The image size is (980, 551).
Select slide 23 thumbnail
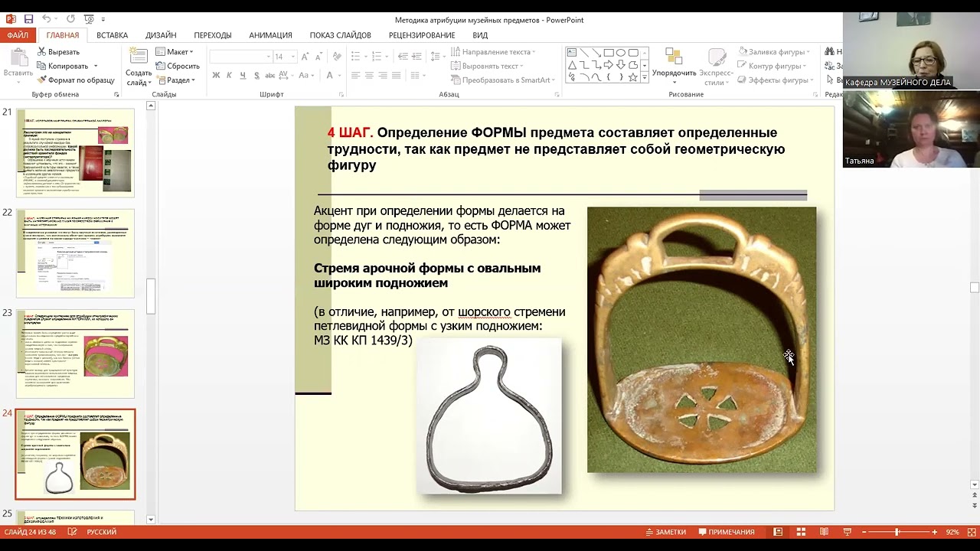click(76, 354)
